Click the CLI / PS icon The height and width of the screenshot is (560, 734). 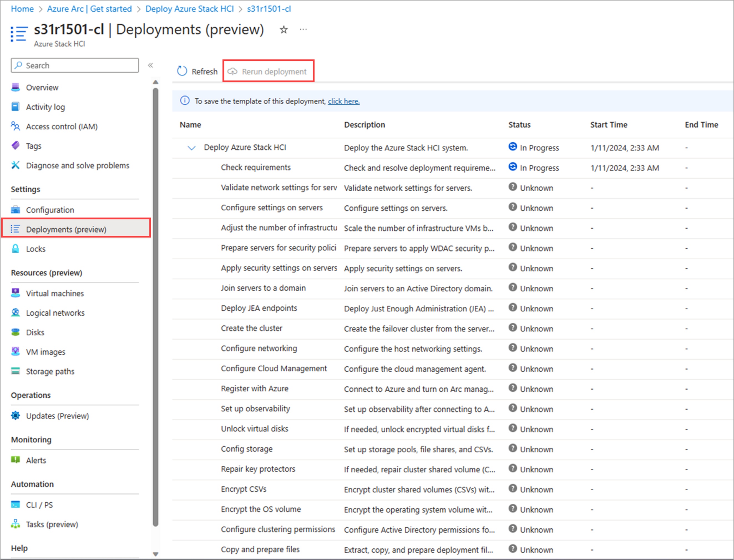coord(15,505)
